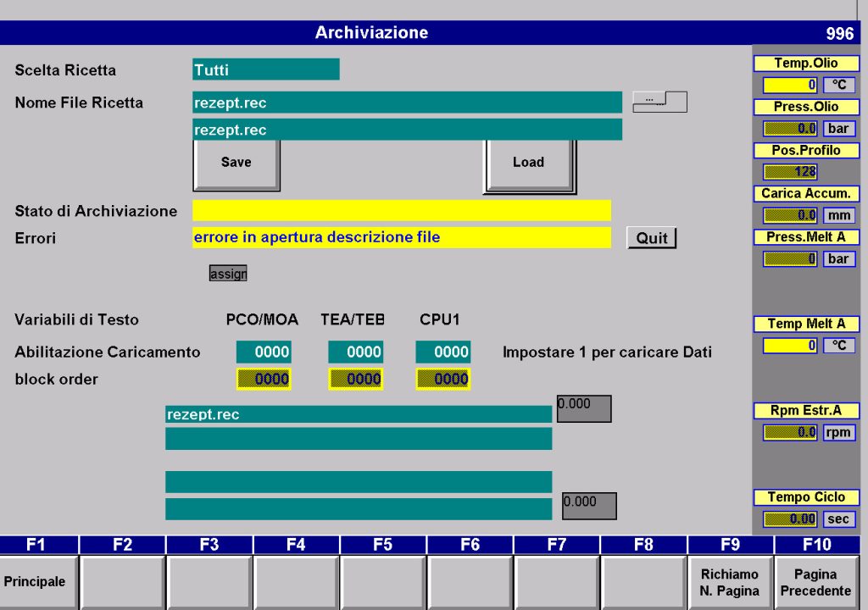
Task: Click bottom empty teal field beside 0.000
Action: point(359,508)
